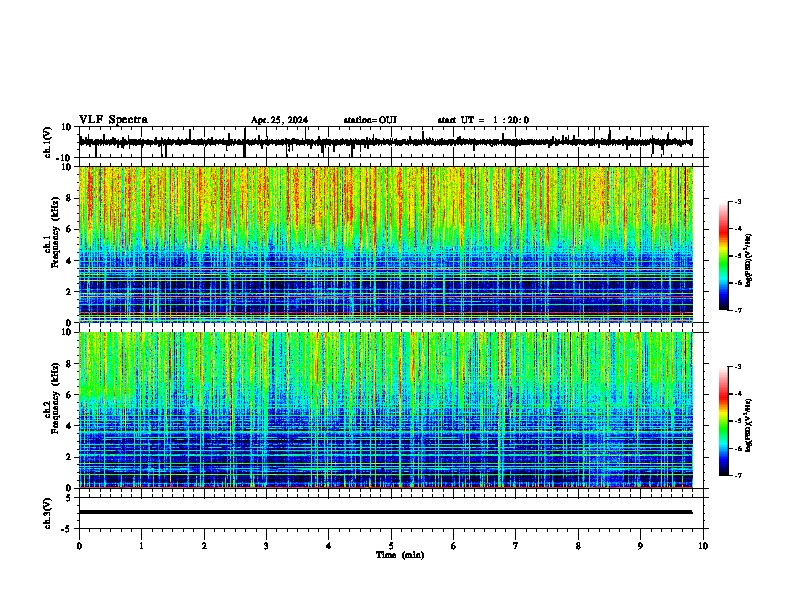Click the ch.1 waveform trace panel
Image resolution: width=792 pixels, height=612 pixels.
pos(393,142)
